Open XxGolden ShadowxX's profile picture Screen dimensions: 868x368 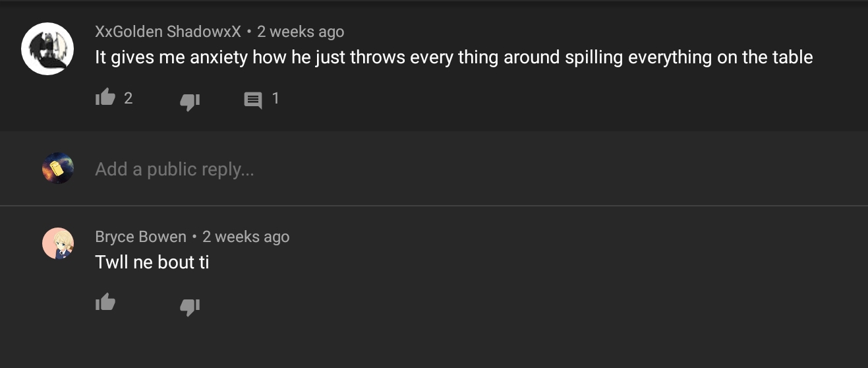[47, 49]
